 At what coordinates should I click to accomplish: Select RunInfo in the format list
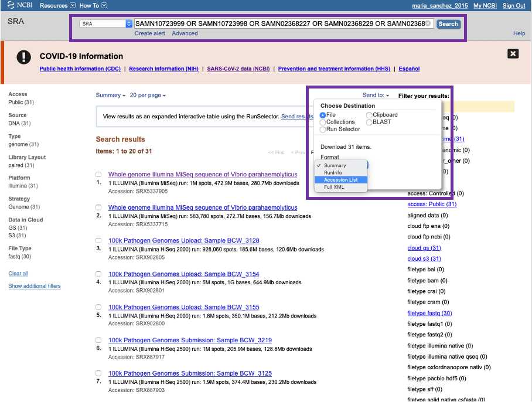[x=333, y=173]
